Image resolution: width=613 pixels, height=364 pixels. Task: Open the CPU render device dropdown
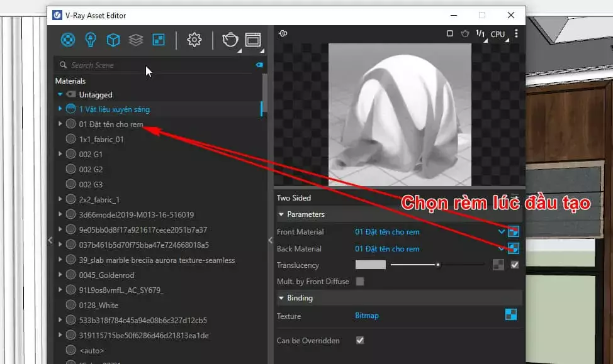point(497,35)
